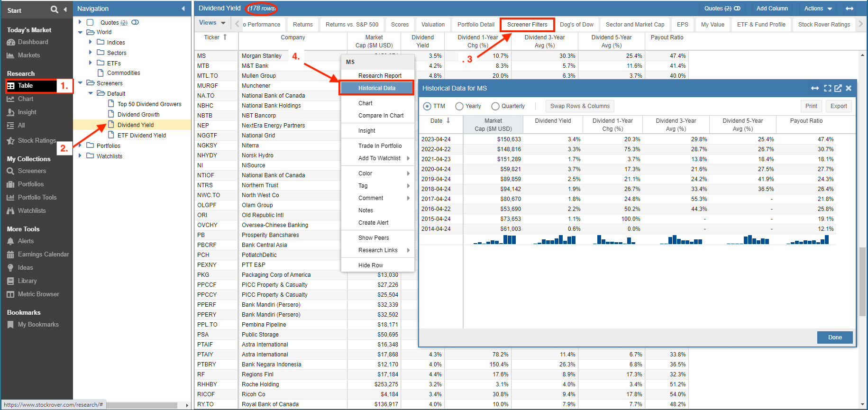Viewport: 868px width, 410px height.
Task: Expand the Watchlists folder in Navigation
Action: [x=80, y=155]
